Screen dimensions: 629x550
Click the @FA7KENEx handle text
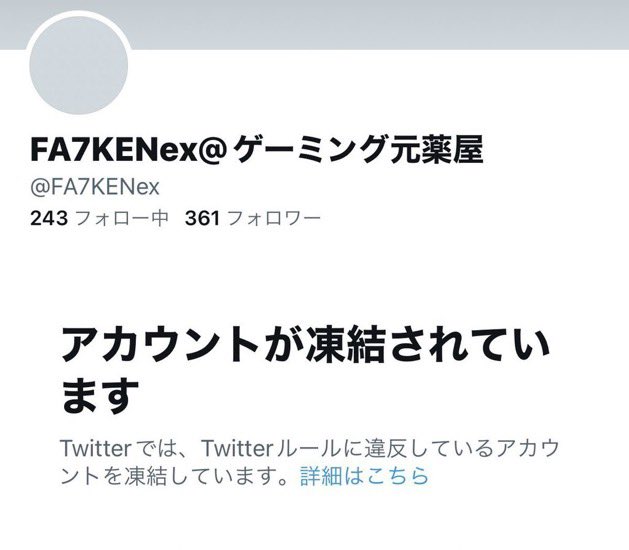coord(95,187)
